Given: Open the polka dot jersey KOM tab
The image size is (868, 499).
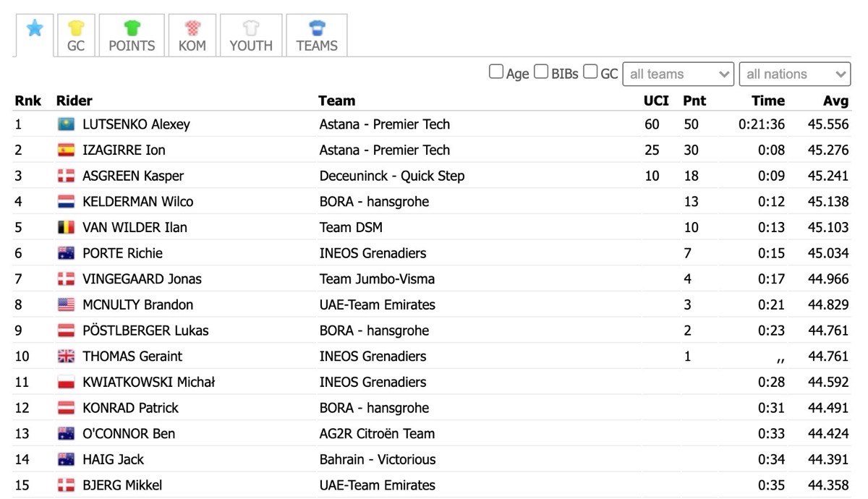Looking at the screenshot, I should 192,35.
